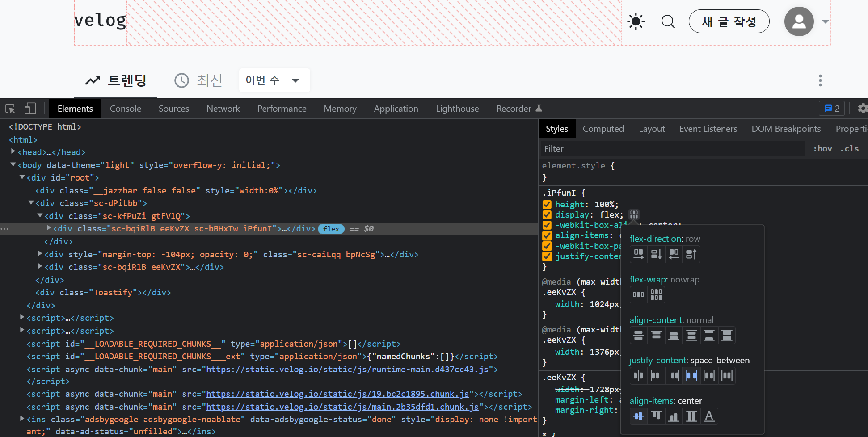Collapse the sc-dPiLbb div node
This screenshot has width=868, height=437.
pos(31,203)
